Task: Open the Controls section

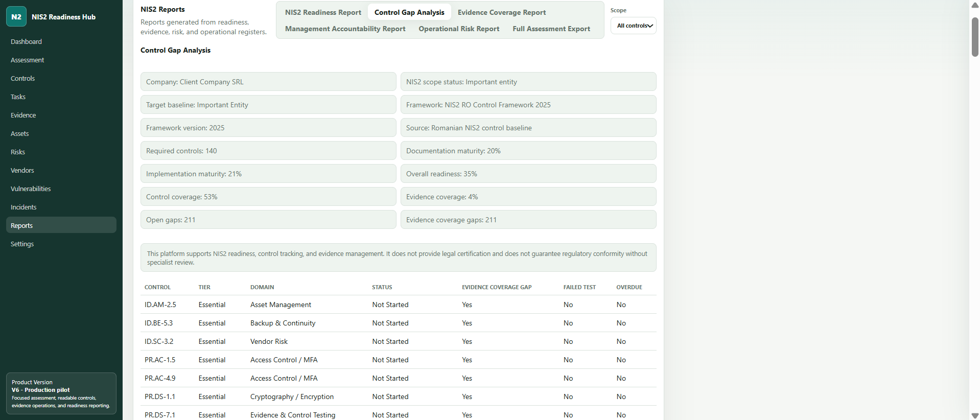Action: [x=61, y=78]
